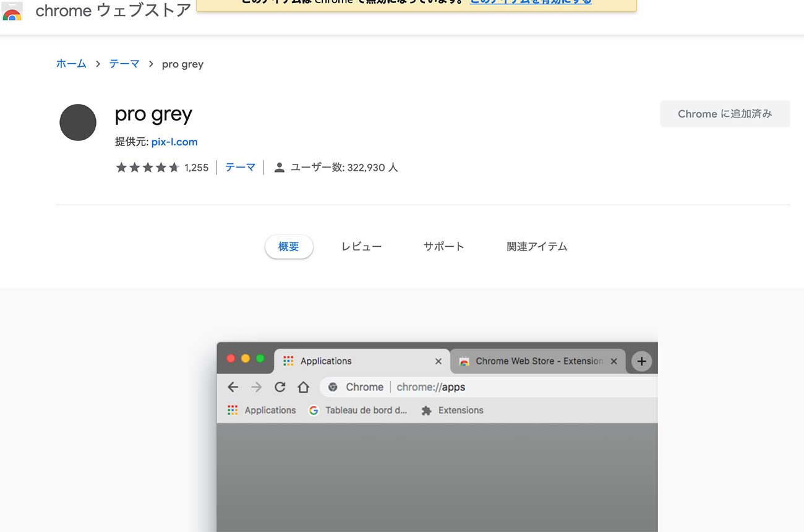
Task: Click the Extensions puzzle piece bookmark icon
Action: point(426,410)
